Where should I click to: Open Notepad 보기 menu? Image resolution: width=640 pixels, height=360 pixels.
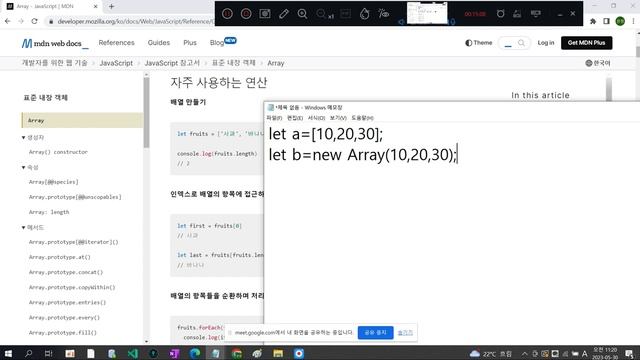click(x=338, y=118)
